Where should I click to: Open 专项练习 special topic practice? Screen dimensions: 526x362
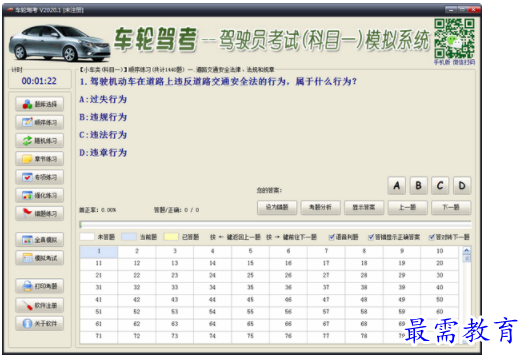point(40,177)
